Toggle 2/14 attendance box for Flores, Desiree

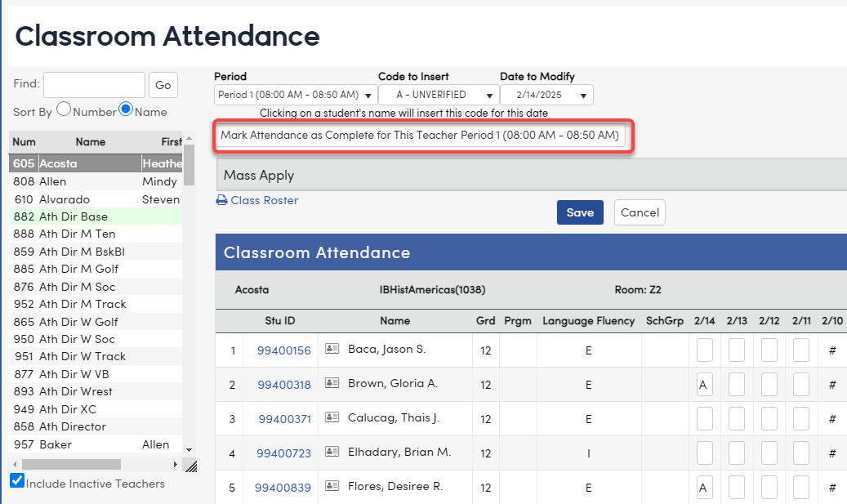(x=704, y=487)
